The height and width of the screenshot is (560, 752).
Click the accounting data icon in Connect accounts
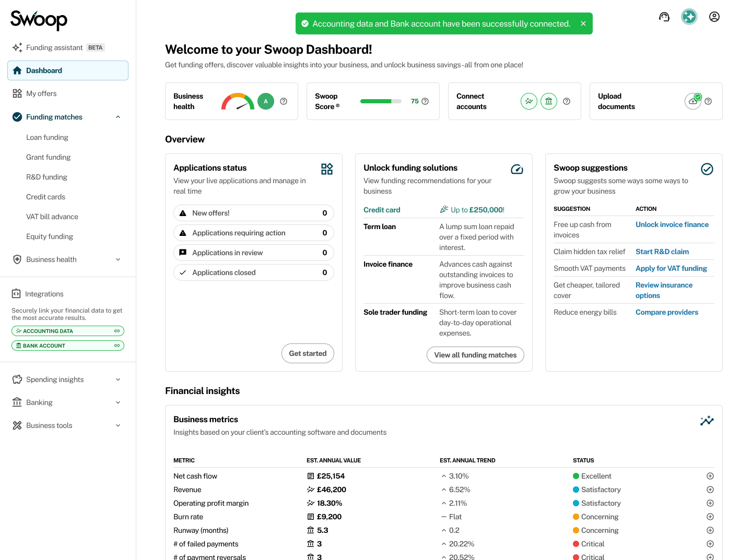[x=528, y=101]
